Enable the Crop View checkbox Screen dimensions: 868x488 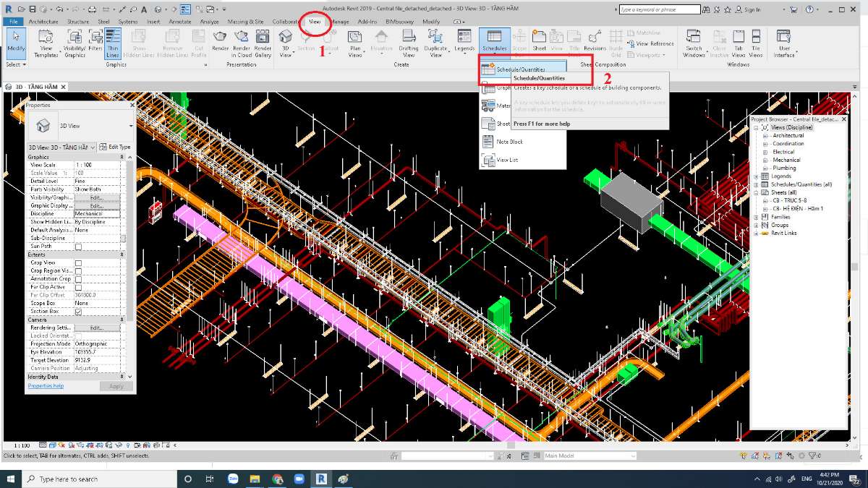[78, 262]
